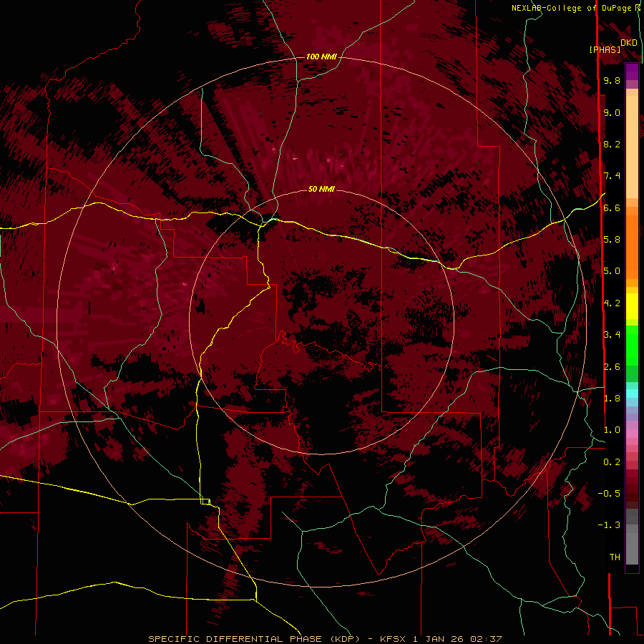Click the 1.8 legend value
Screen dimensions: 644x644
click(612, 399)
